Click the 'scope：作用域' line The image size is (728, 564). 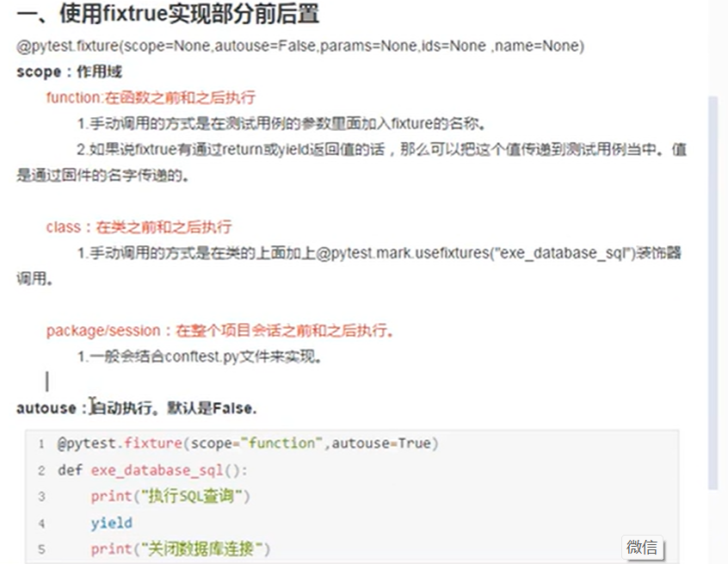point(69,72)
